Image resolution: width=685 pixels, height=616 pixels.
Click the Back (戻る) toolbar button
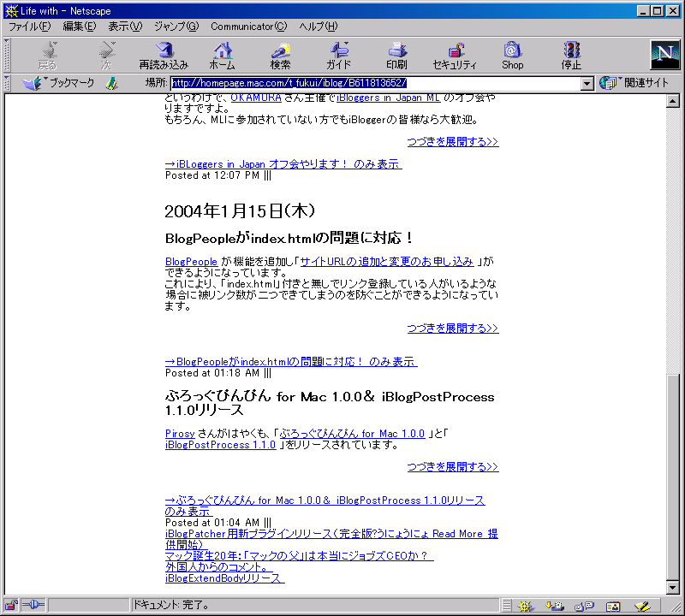click(48, 56)
